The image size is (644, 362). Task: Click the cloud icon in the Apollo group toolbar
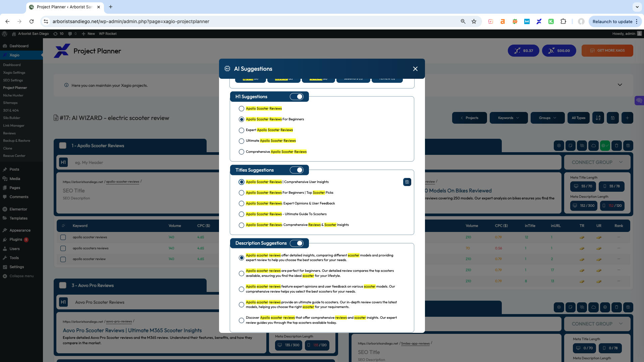point(593,145)
